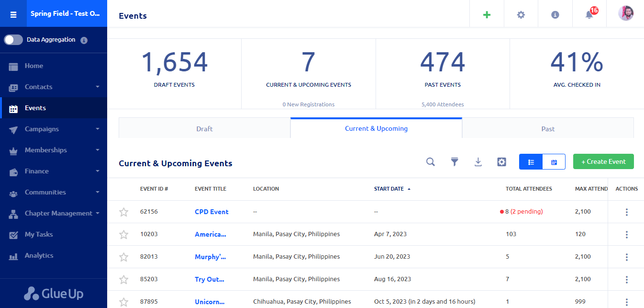
Task: Open actions menu for event 85203
Action: pos(627,280)
